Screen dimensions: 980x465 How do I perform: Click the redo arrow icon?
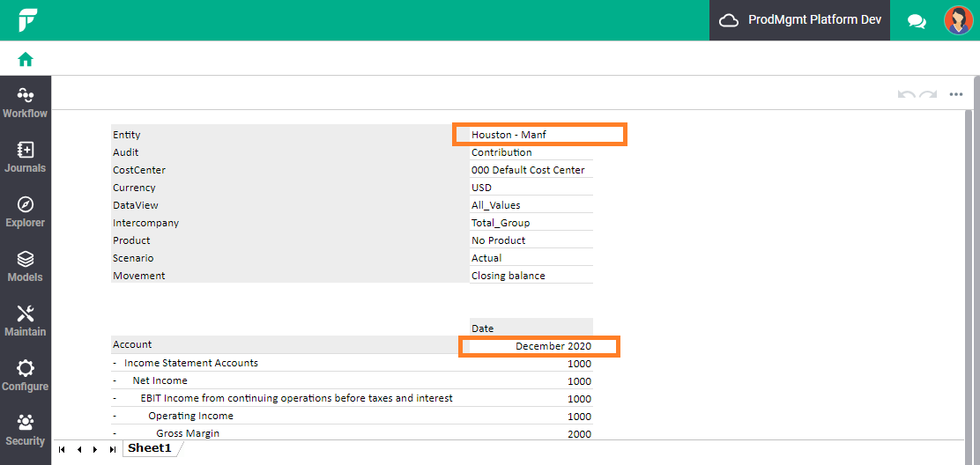[928, 94]
